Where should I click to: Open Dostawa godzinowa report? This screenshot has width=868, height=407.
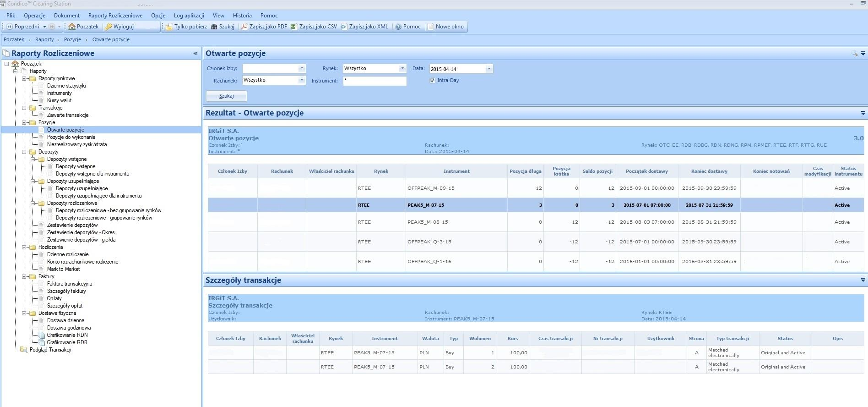[69, 328]
